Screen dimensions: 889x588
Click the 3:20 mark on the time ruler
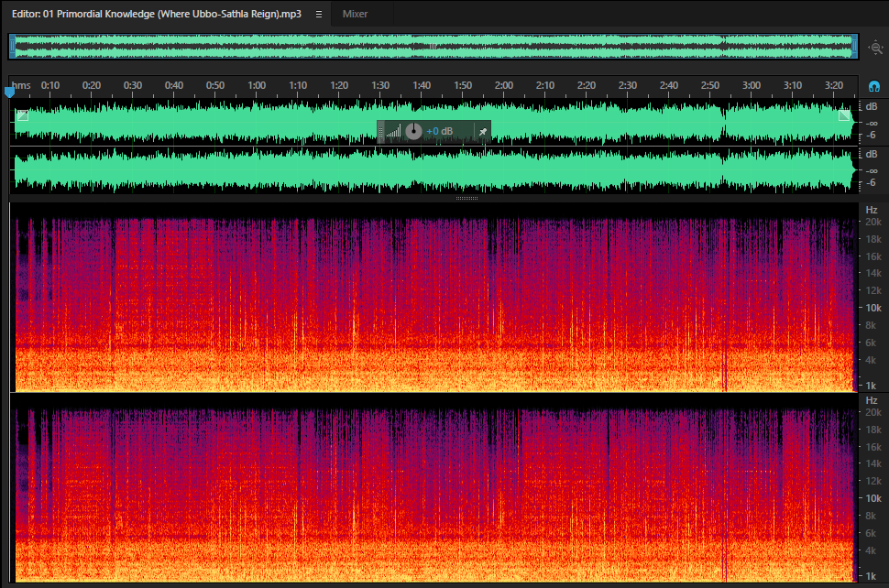(834, 85)
